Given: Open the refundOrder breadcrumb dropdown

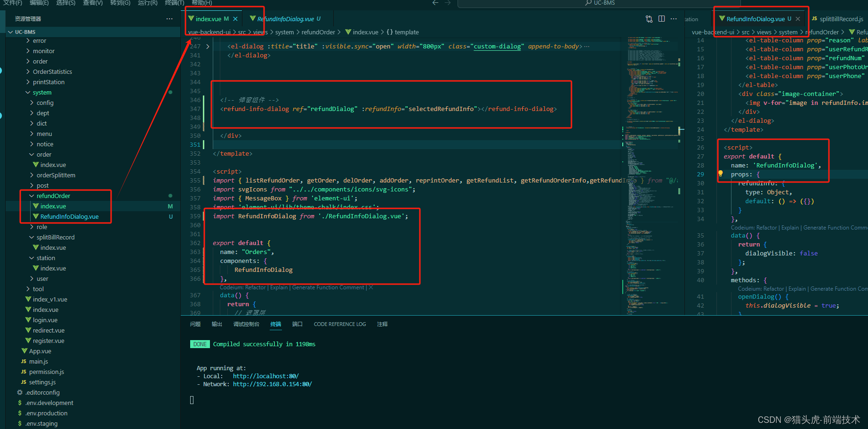Looking at the screenshot, I should click(x=318, y=32).
